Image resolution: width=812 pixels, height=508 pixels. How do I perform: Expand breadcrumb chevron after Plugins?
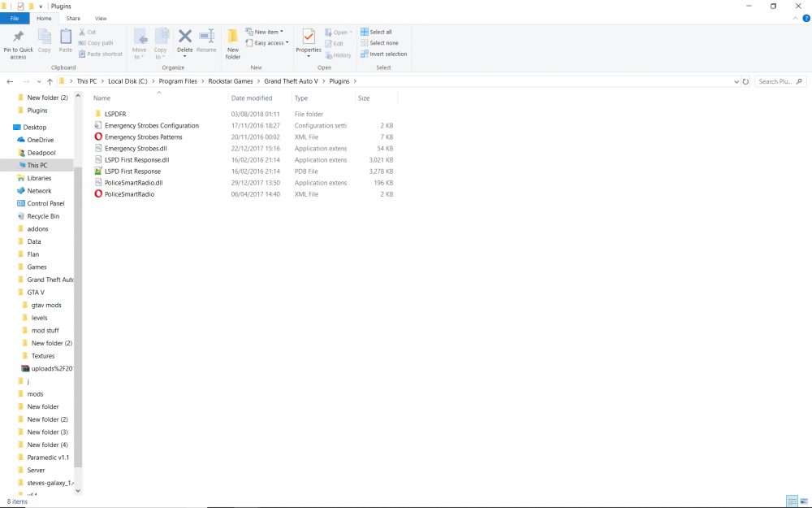356,81
